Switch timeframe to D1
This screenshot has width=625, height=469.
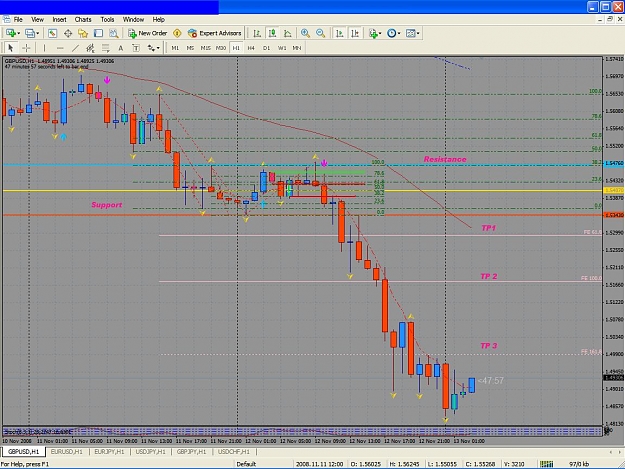click(266, 48)
